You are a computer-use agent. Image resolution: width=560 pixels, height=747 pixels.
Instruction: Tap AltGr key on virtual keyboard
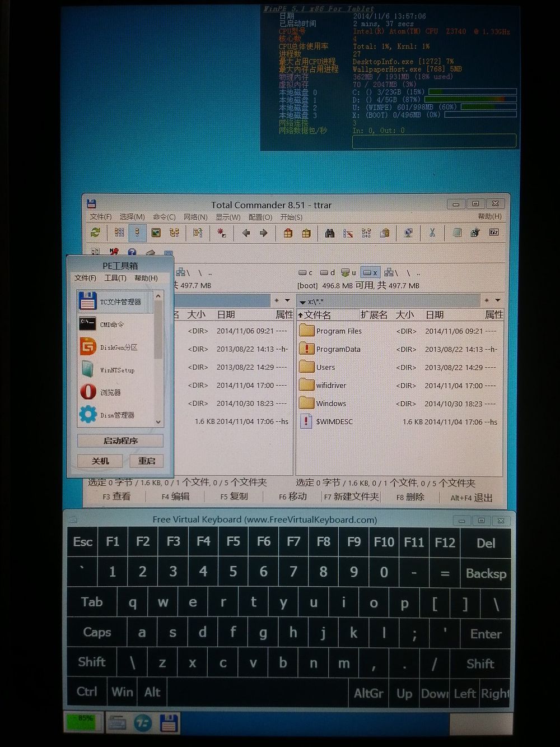(368, 693)
